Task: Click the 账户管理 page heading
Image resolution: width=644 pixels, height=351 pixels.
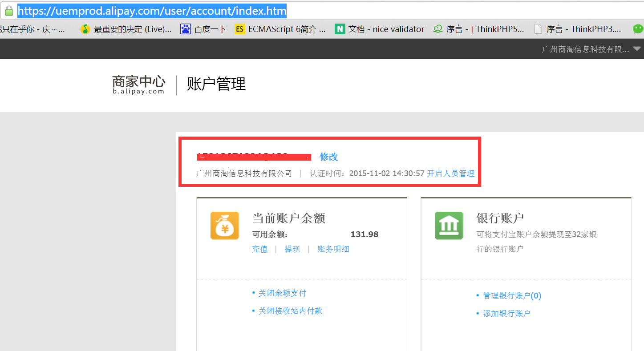Action: click(216, 84)
